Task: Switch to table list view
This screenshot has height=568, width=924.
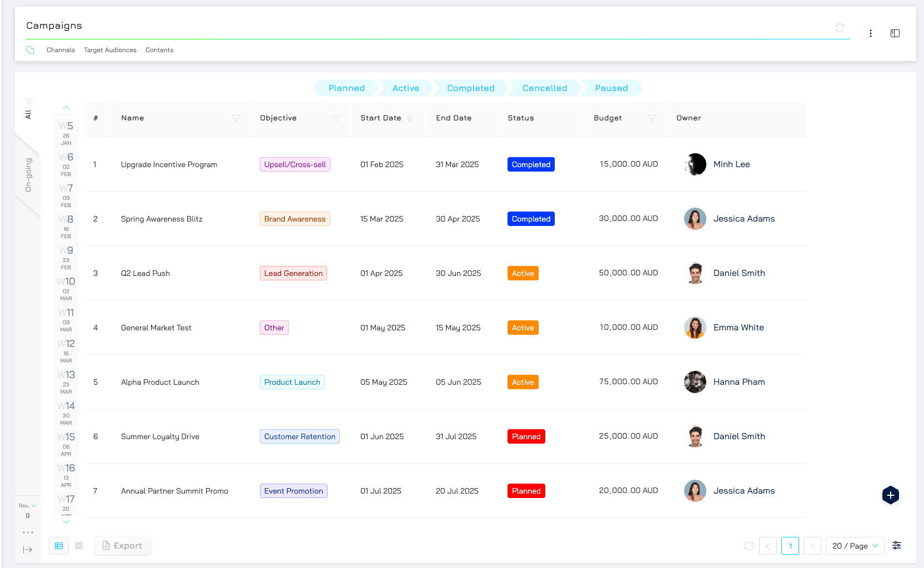Action: 59,546
